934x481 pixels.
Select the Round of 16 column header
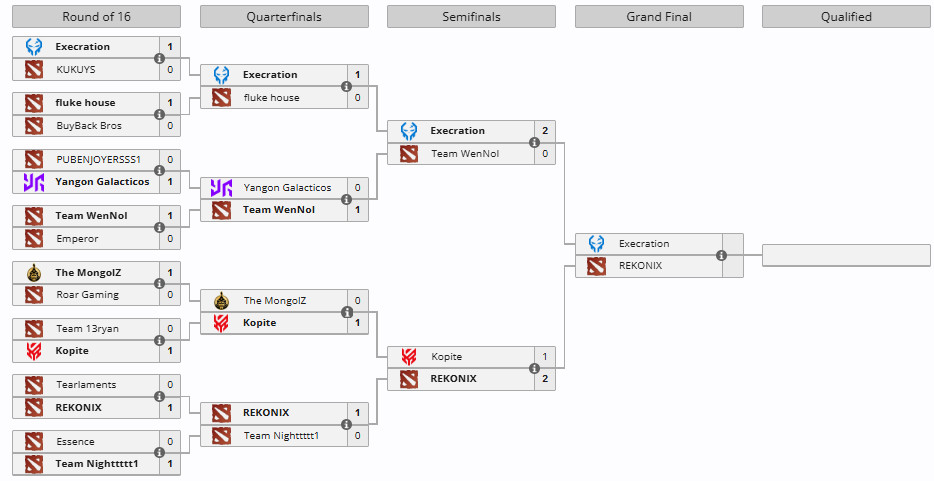(x=96, y=17)
